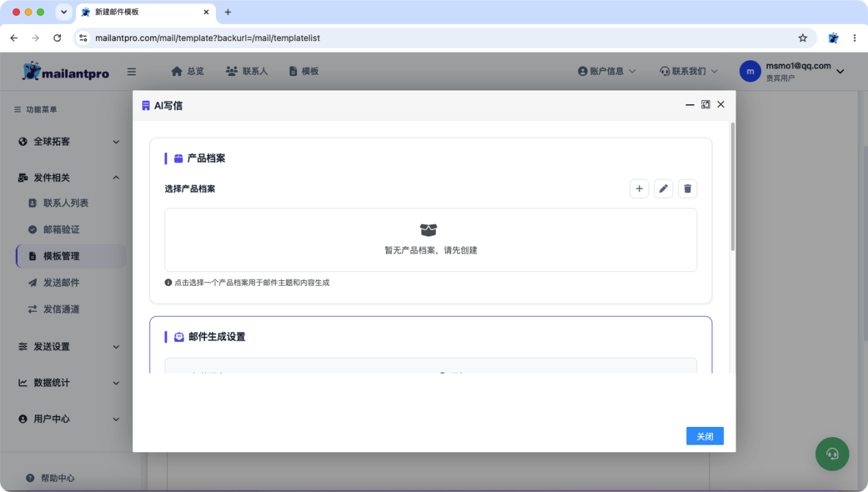Open the 模板 top navigation item

(304, 71)
